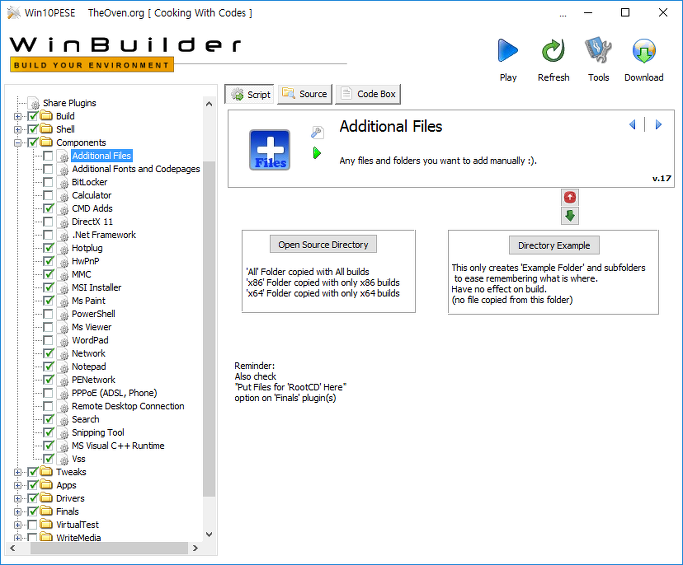Viewport: 683px width, 565px height.
Task: Expand the Apps tree node
Action: coord(18,485)
